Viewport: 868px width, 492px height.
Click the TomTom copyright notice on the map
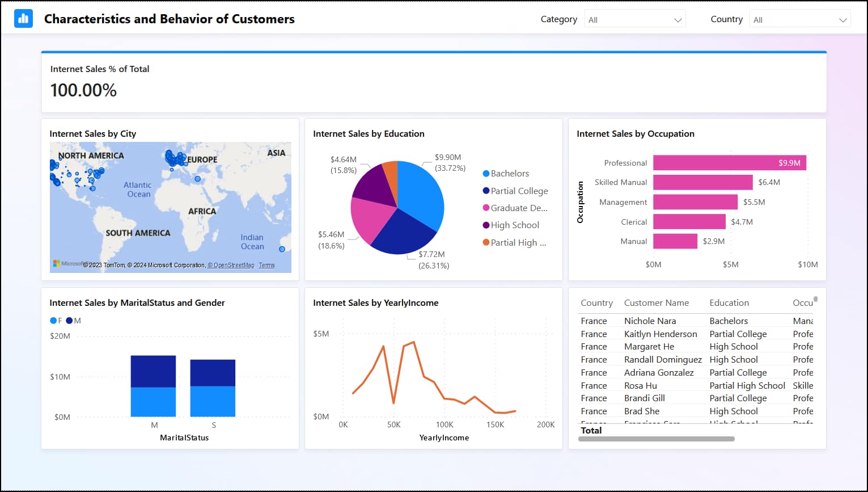point(105,265)
